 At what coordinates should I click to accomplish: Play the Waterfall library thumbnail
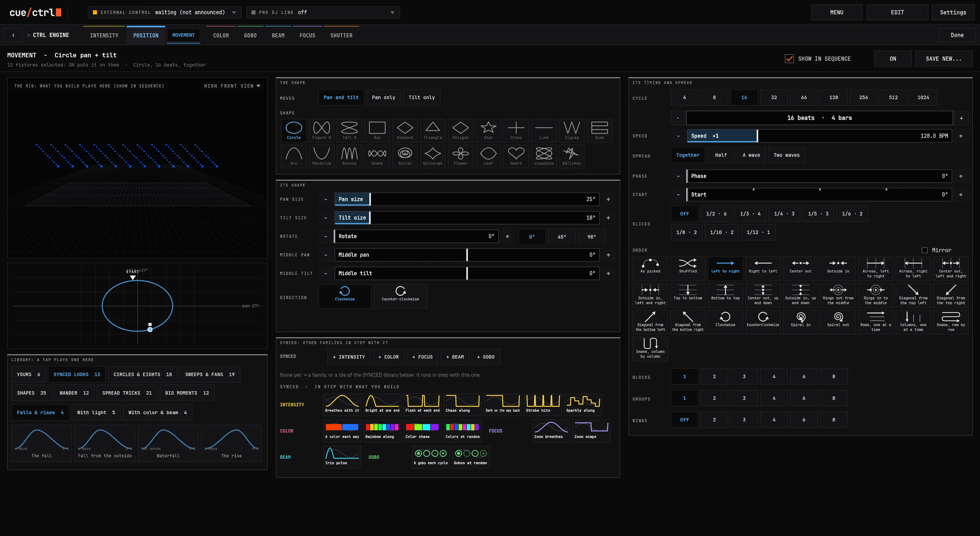coord(168,443)
